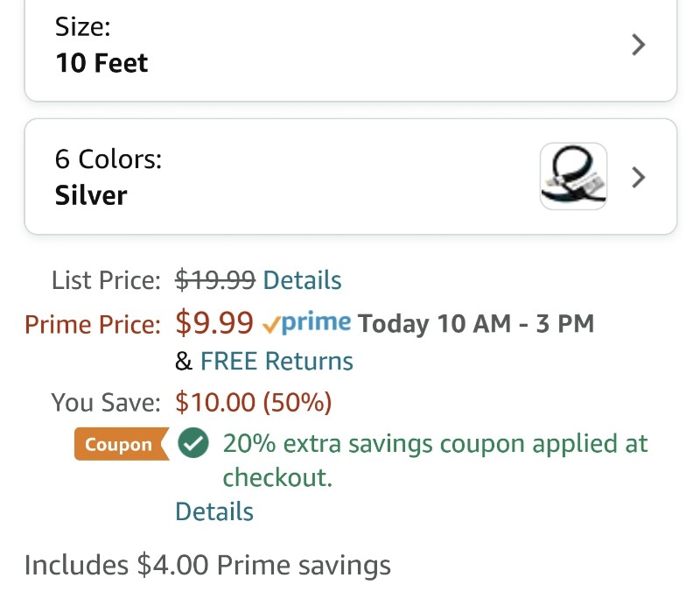Click the silver cable thumbnail image
The height and width of the screenshot is (606, 700).
(573, 176)
